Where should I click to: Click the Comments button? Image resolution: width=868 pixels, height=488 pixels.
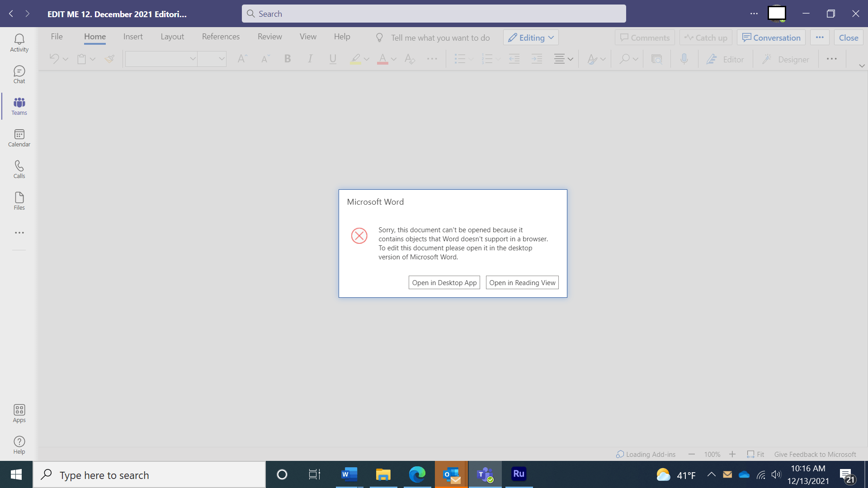645,38
